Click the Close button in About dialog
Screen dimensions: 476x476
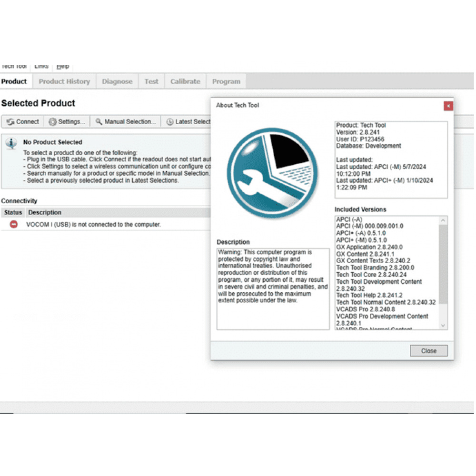coord(428,351)
